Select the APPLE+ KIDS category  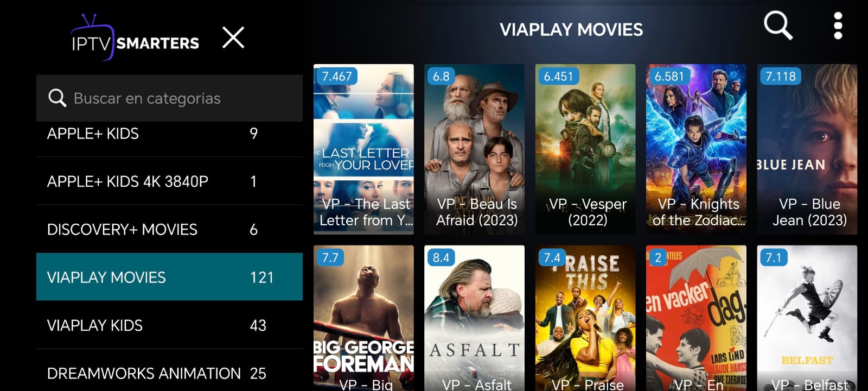[169, 134]
